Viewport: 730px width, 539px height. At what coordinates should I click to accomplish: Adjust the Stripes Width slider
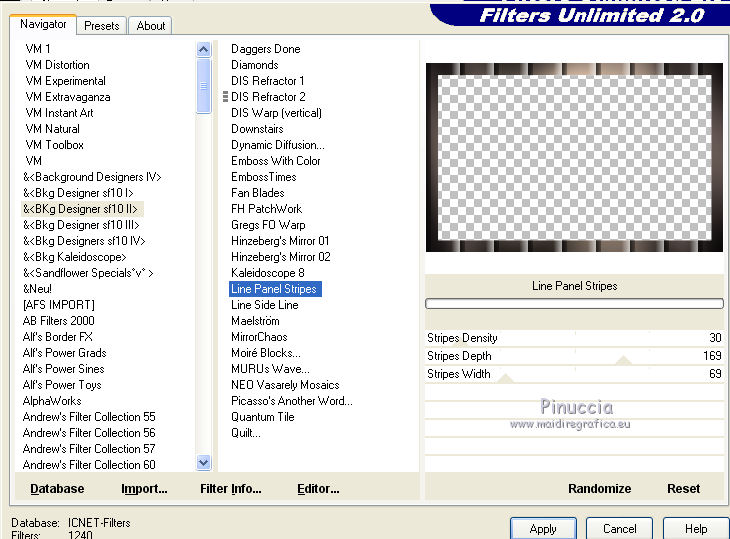click(575, 374)
